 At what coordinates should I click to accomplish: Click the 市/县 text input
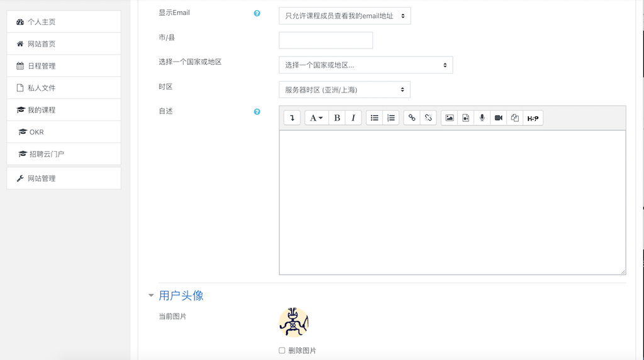pos(326,40)
